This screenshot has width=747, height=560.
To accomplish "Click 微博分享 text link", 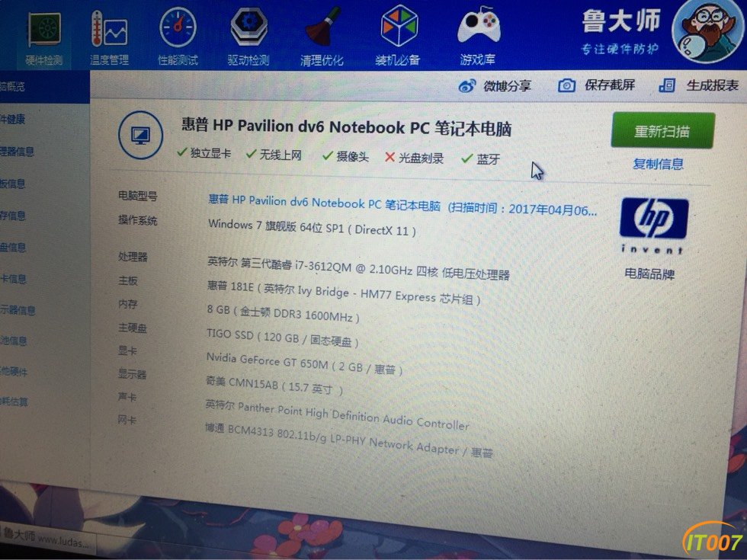I will (508, 86).
